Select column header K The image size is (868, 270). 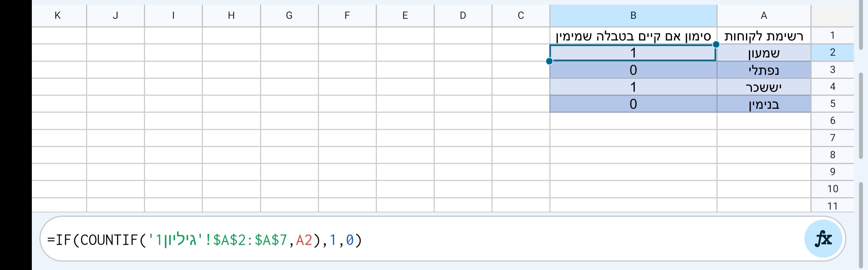click(x=58, y=15)
